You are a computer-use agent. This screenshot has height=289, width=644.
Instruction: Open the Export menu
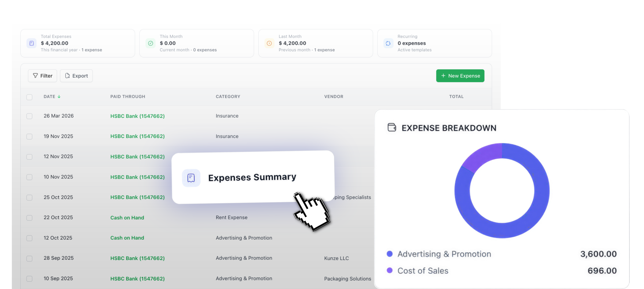pyautogui.click(x=76, y=76)
